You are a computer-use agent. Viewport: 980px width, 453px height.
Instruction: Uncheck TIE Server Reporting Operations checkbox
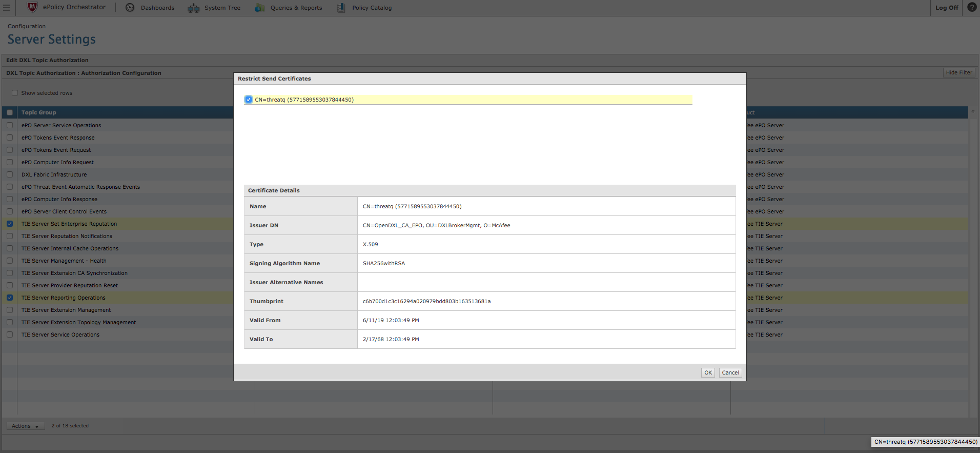point(10,298)
